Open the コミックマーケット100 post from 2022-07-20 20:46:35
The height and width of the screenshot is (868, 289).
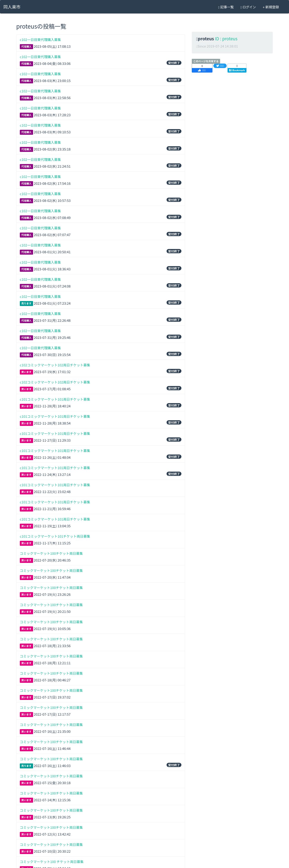[51, 553]
